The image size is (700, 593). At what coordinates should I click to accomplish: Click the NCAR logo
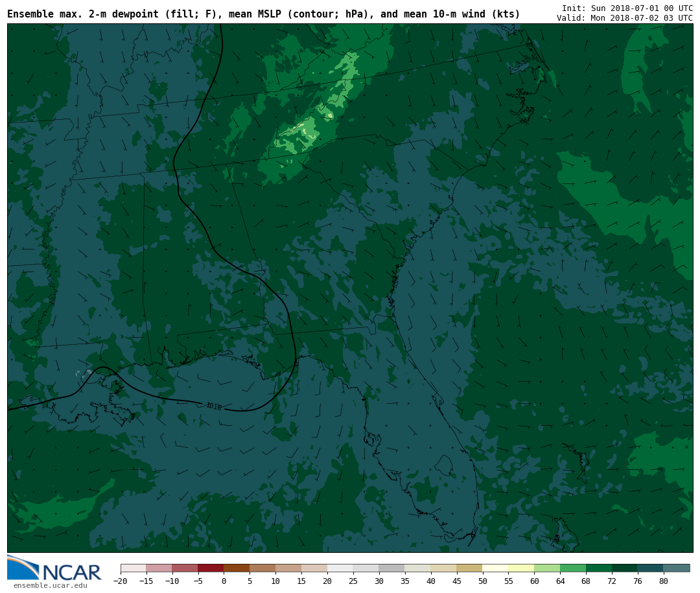coord(54,568)
